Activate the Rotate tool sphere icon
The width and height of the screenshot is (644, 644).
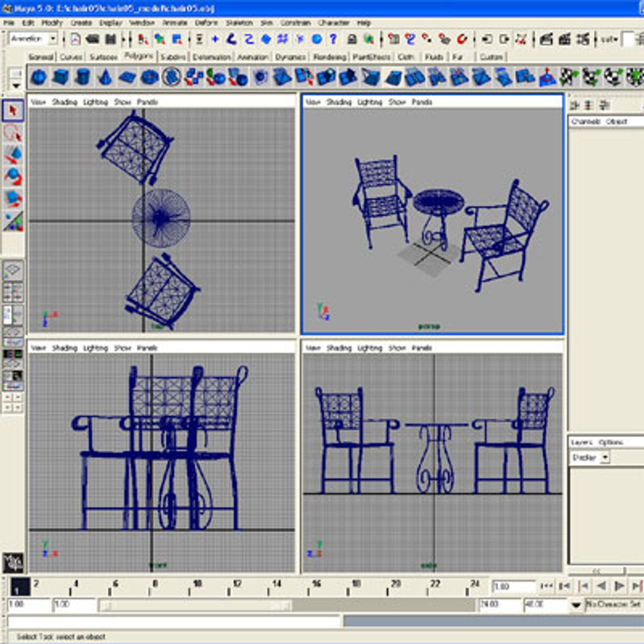click(x=13, y=177)
